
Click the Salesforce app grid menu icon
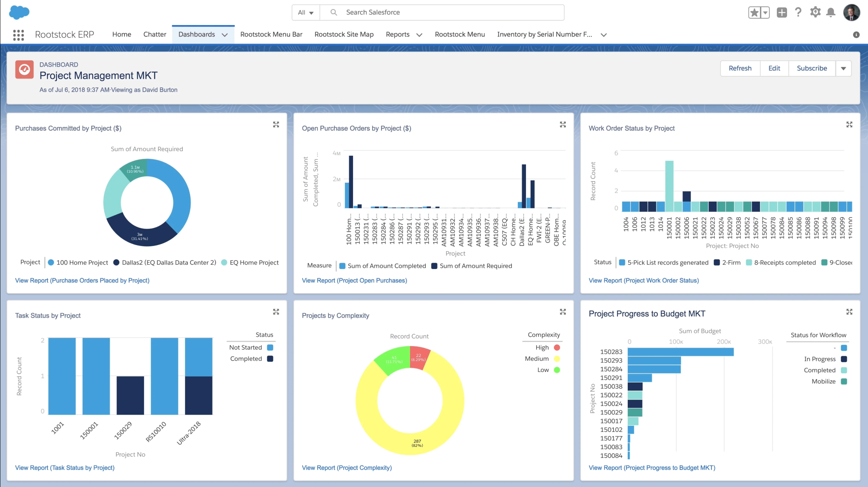[17, 34]
